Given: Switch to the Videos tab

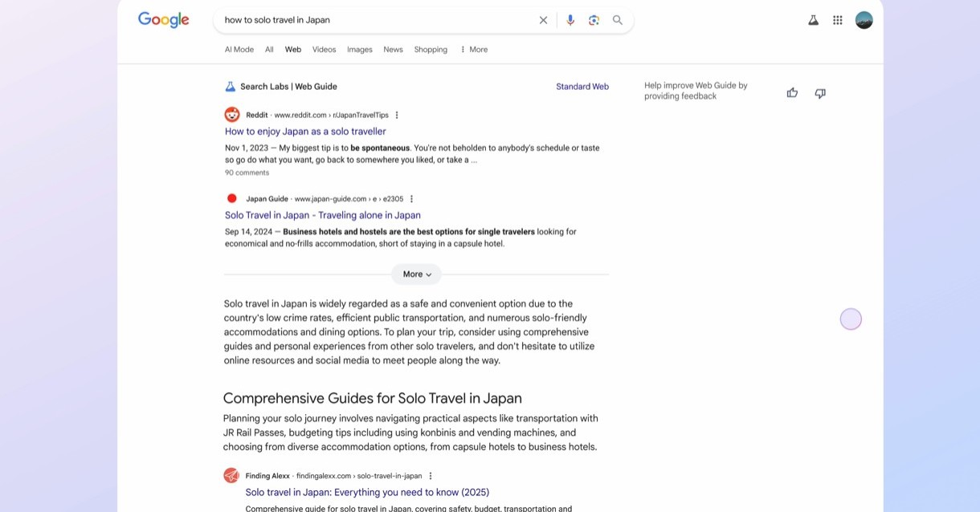Looking at the screenshot, I should pos(324,50).
